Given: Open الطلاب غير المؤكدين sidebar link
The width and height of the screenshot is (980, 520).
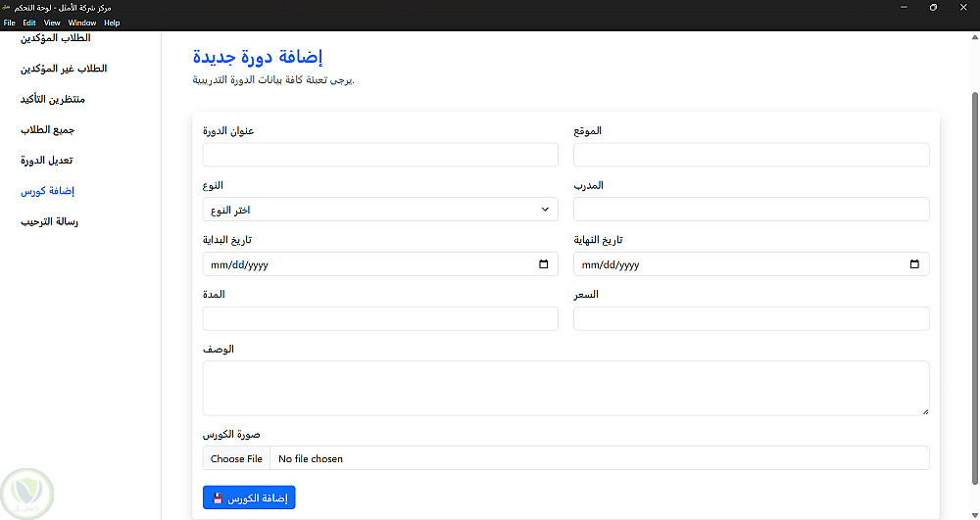Looking at the screenshot, I should (64, 69).
